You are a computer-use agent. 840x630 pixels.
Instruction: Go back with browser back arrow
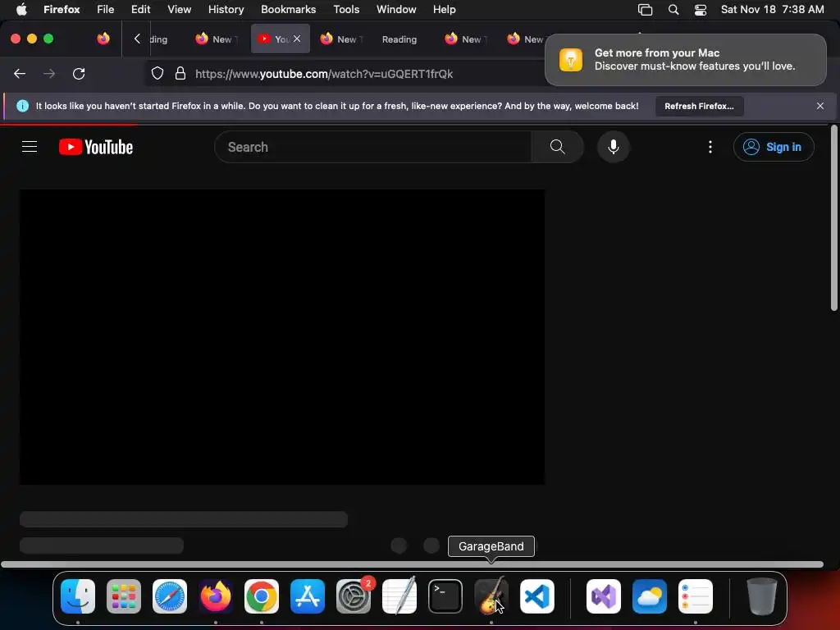coord(20,74)
